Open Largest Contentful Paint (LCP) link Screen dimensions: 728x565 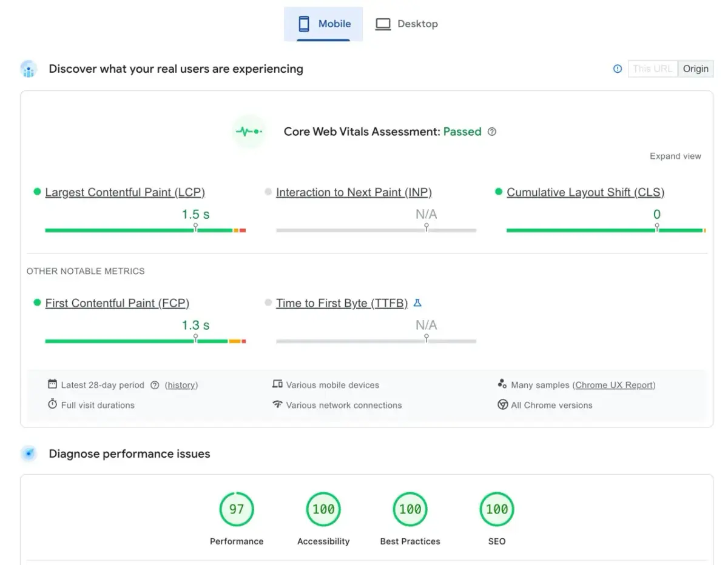click(125, 192)
